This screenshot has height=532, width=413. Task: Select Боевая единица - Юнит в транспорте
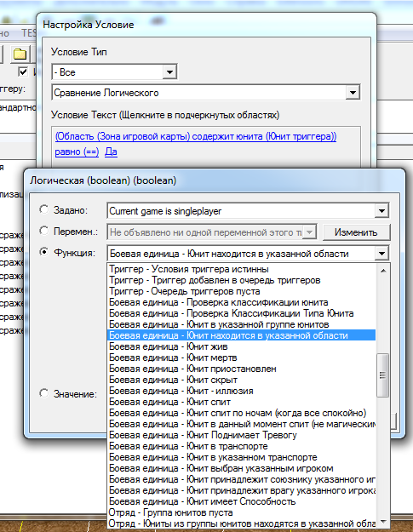pyautogui.click(x=241, y=446)
